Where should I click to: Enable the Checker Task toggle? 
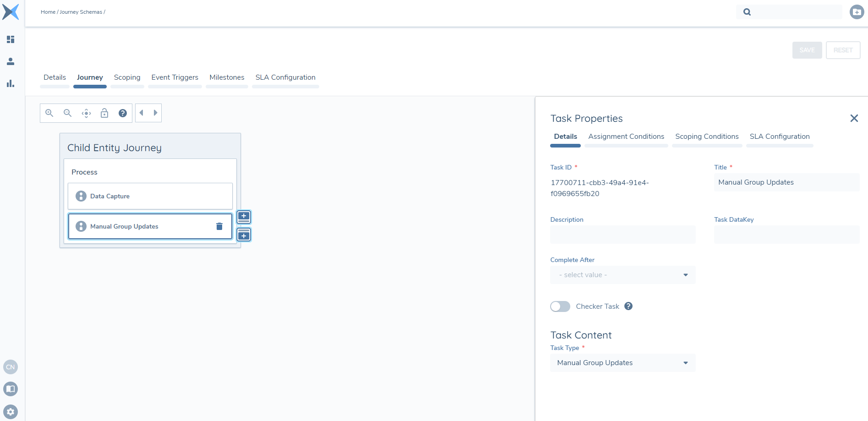560,306
